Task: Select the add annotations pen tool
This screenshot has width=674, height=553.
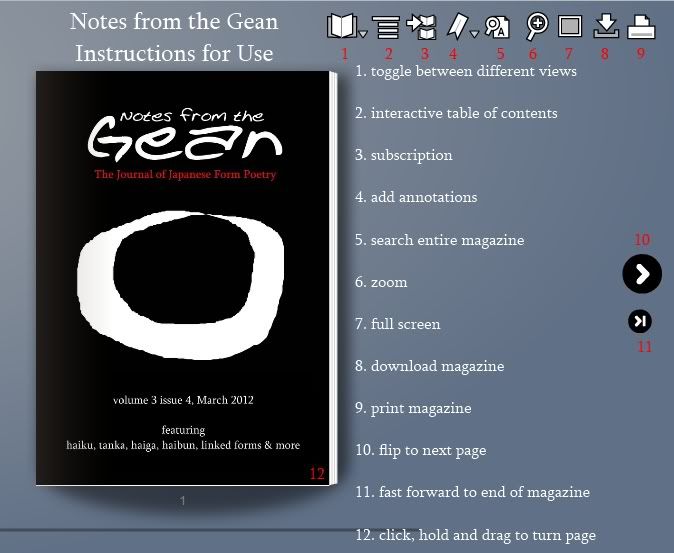Action: click(x=457, y=26)
